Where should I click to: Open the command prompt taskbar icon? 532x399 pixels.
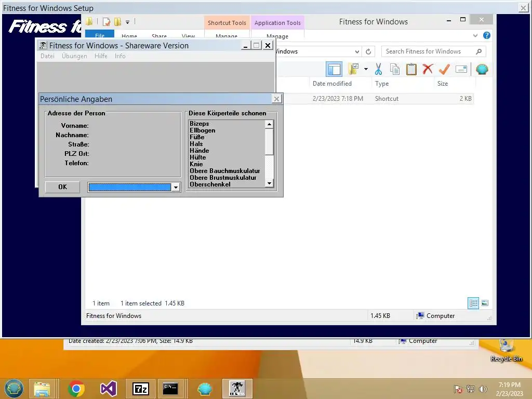pyautogui.click(x=170, y=389)
